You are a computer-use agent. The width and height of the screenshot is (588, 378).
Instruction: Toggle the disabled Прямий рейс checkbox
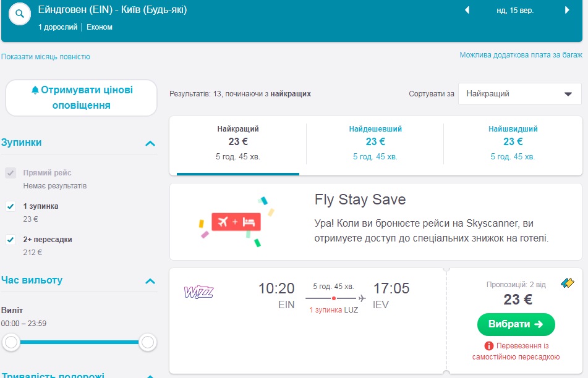point(11,173)
